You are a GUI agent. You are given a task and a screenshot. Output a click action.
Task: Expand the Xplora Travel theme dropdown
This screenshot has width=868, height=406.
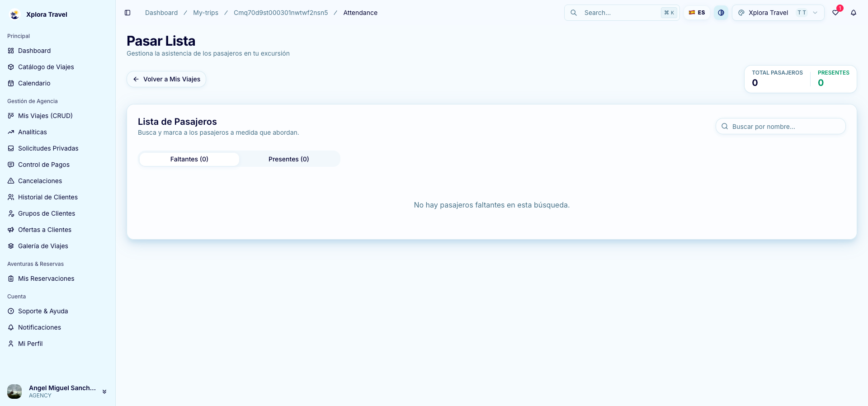pos(778,13)
